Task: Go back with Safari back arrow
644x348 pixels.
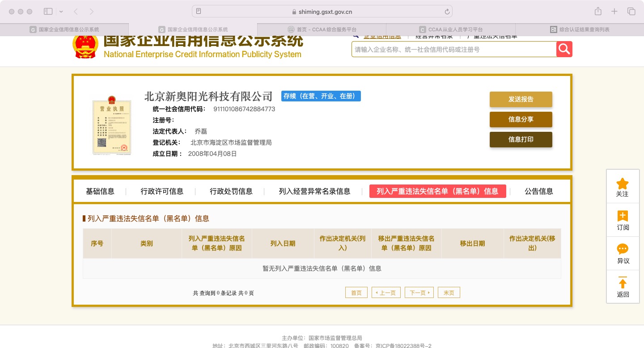Action: (76, 11)
